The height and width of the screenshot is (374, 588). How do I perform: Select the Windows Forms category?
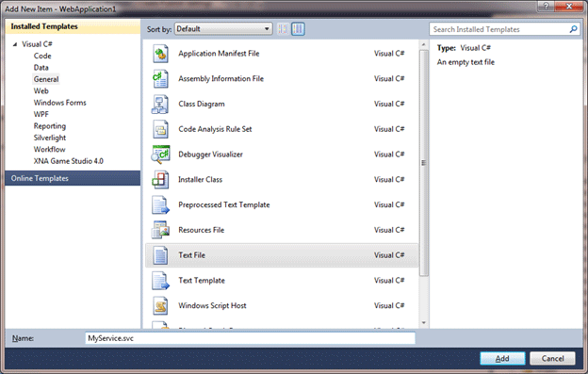[60, 103]
